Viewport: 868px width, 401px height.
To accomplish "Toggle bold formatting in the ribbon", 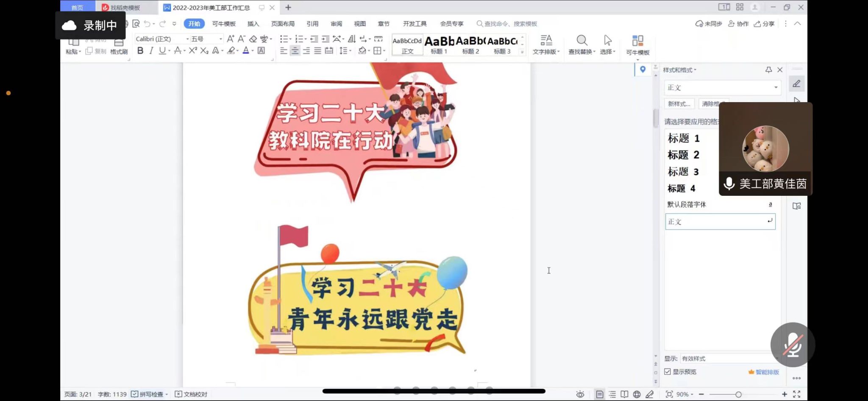I will coord(140,51).
